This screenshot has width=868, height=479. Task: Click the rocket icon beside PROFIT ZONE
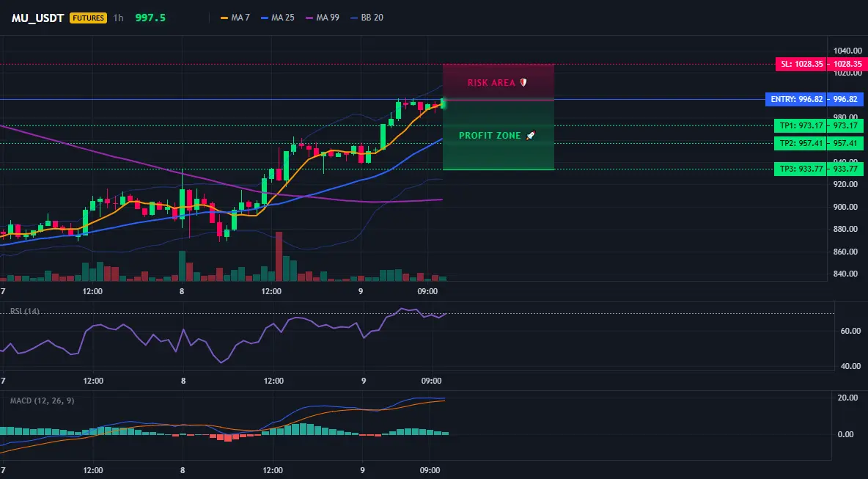pos(530,136)
